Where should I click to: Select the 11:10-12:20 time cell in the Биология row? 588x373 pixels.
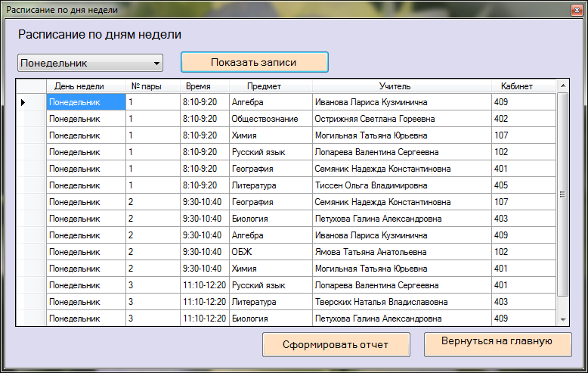pyautogui.click(x=205, y=319)
